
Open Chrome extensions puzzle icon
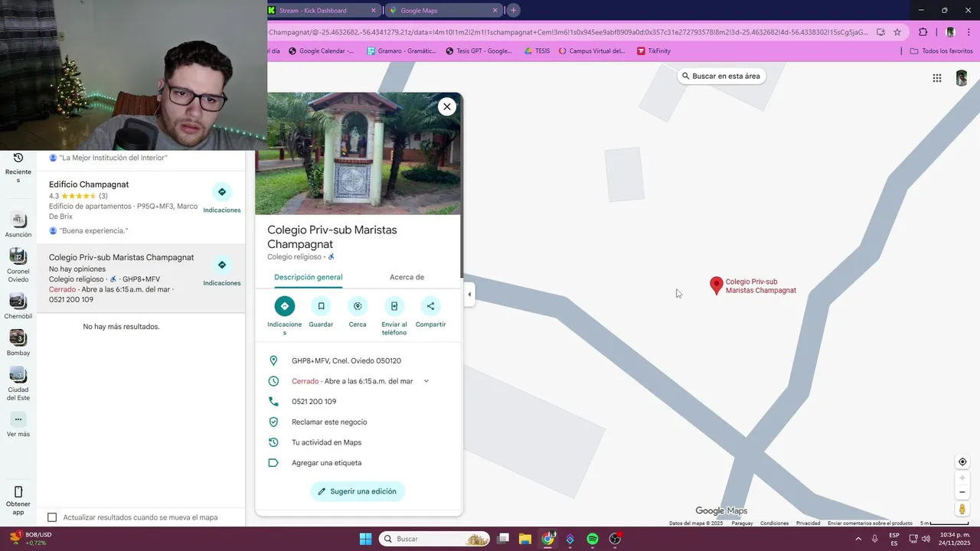[923, 32]
